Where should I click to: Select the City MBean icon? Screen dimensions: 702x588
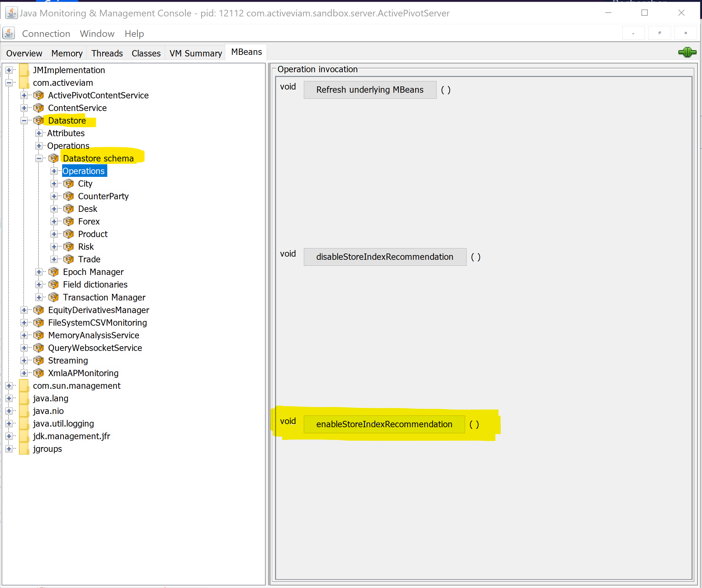[x=68, y=183]
